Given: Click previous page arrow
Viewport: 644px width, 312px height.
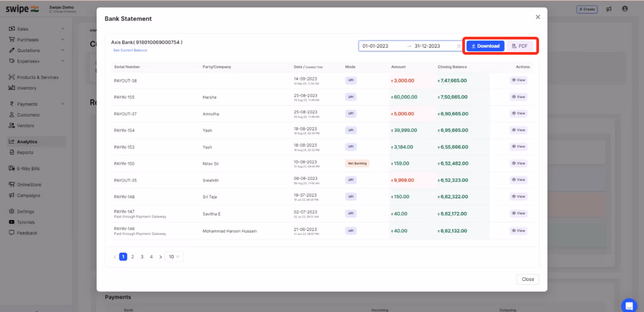Looking at the screenshot, I should [115, 257].
